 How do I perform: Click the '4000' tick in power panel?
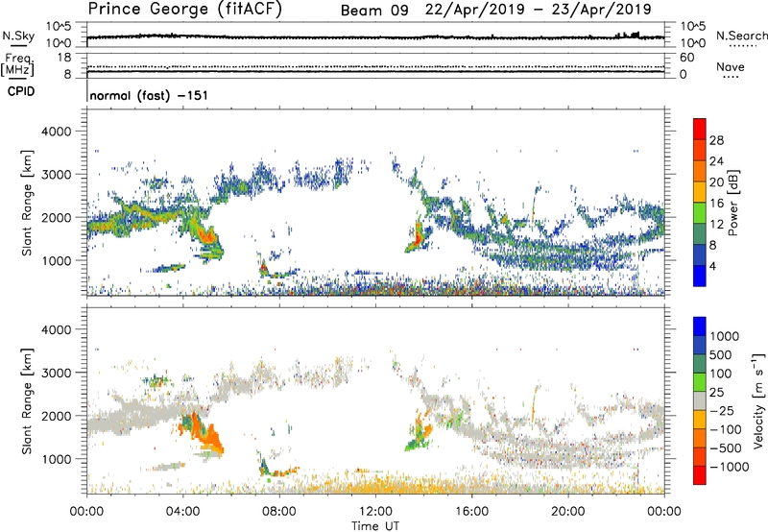pyautogui.click(x=56, y=132)
